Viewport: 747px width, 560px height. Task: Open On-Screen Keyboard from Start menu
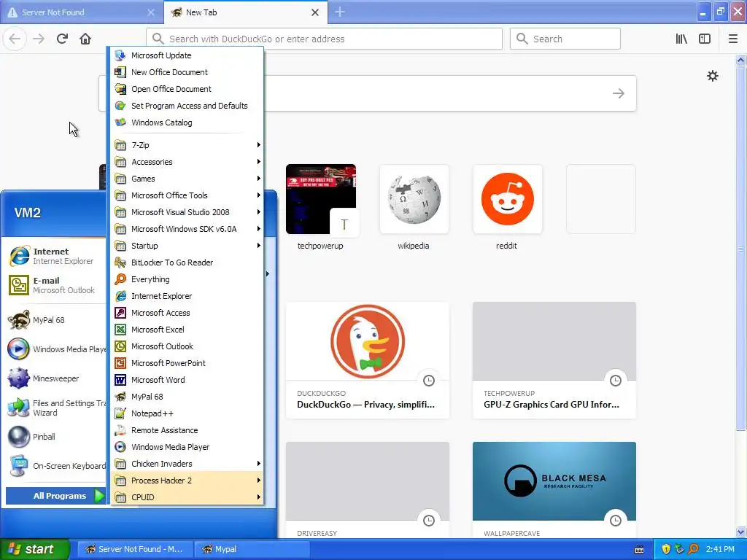pos(55,466)
